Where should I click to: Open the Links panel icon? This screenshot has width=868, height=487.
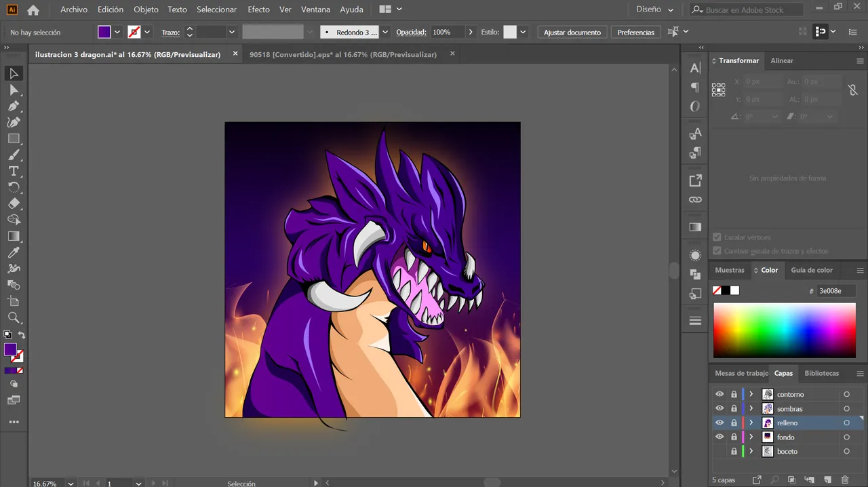695,199
